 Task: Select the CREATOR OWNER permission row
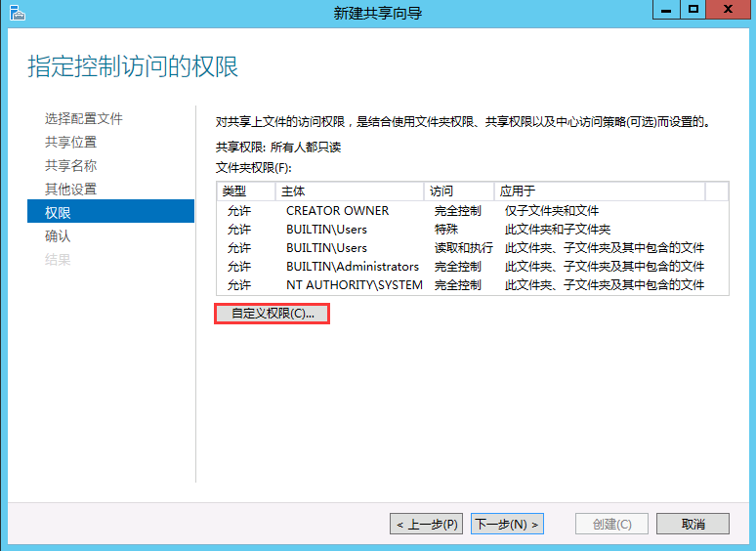pyautogui.click(x=337, y=211)
